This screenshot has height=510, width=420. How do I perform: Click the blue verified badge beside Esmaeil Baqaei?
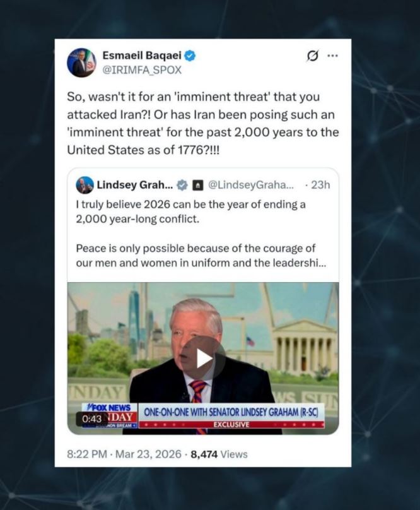190,56
